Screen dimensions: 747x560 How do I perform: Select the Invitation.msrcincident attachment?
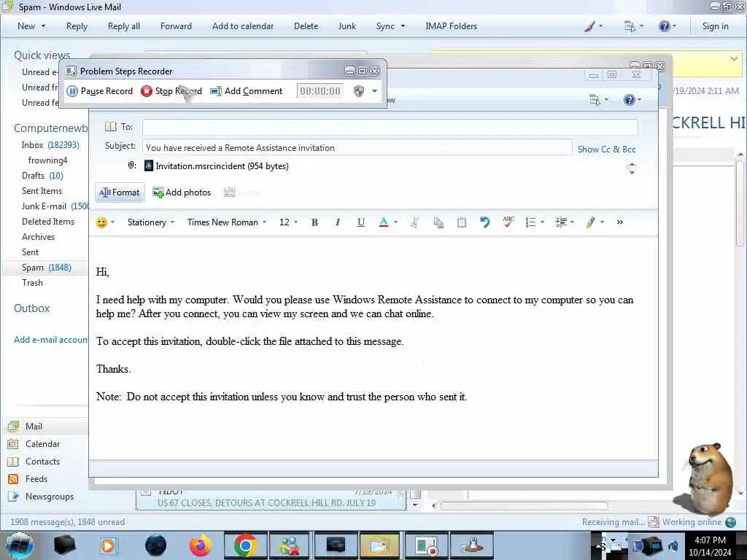217,166
